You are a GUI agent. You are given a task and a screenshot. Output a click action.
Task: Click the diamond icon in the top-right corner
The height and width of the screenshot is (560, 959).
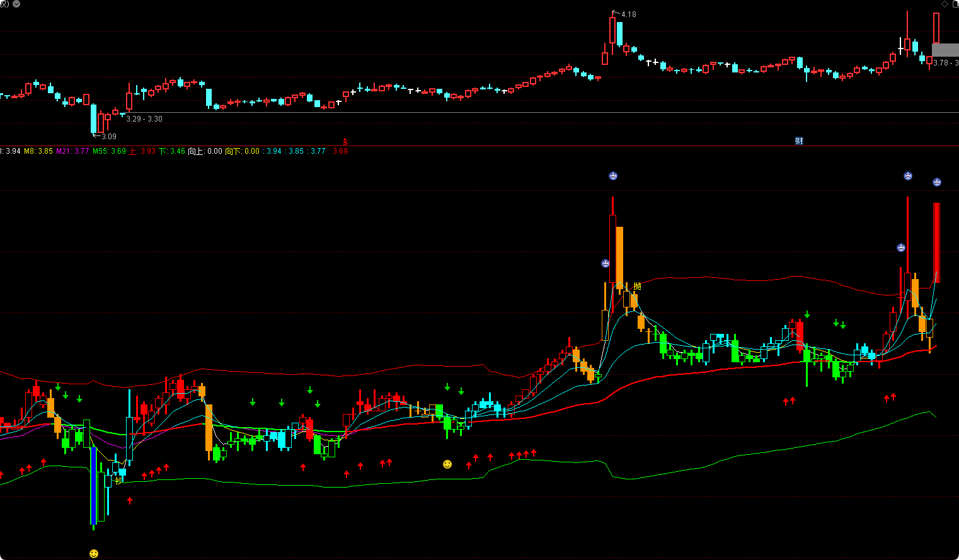click(945, 4)
